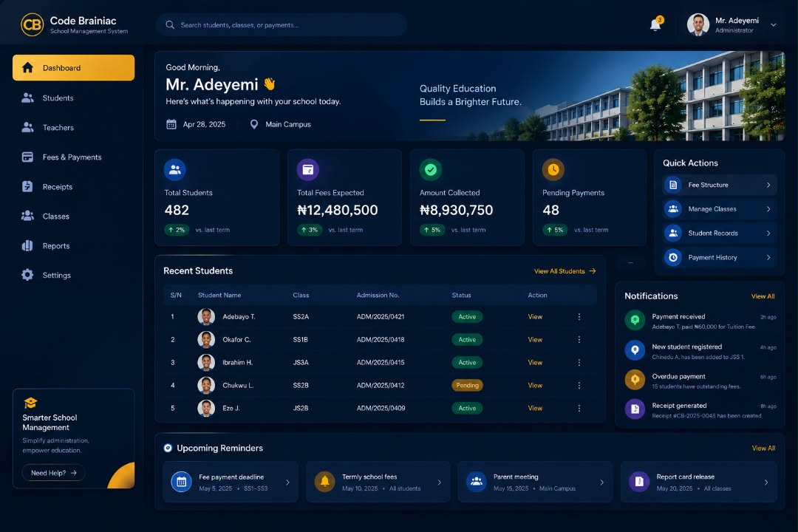Click the Payment History chevron arrow
Viewport: 798px width, 532px height.
(768, 257)
